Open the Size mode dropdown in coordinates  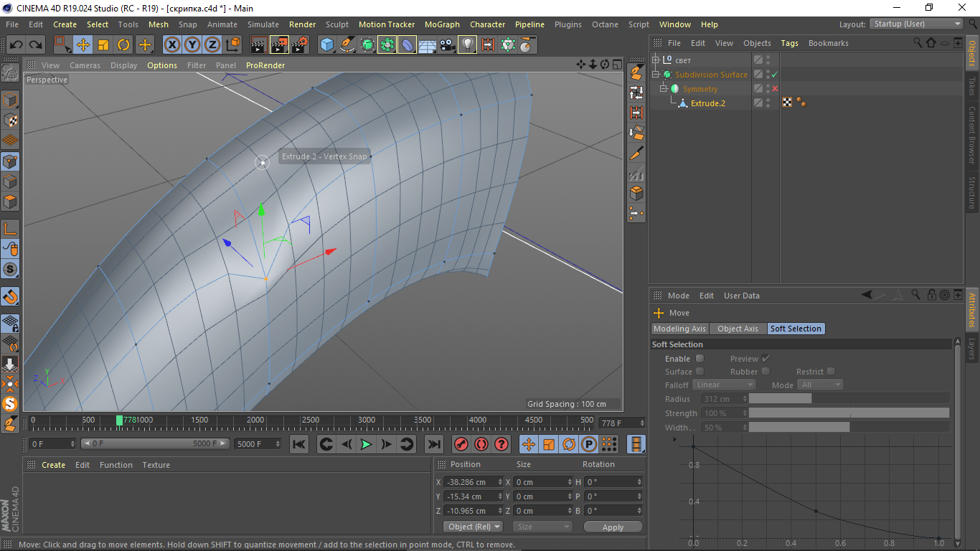click(542, 527)
